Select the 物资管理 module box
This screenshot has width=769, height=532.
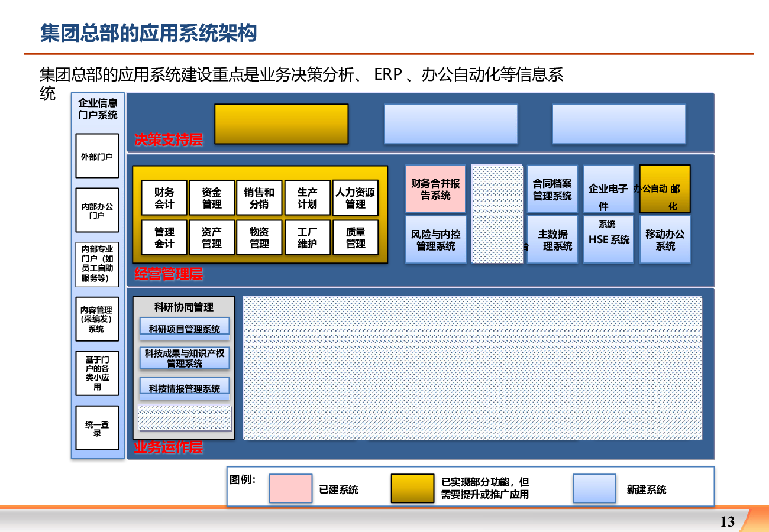click(x=259, y=238)
